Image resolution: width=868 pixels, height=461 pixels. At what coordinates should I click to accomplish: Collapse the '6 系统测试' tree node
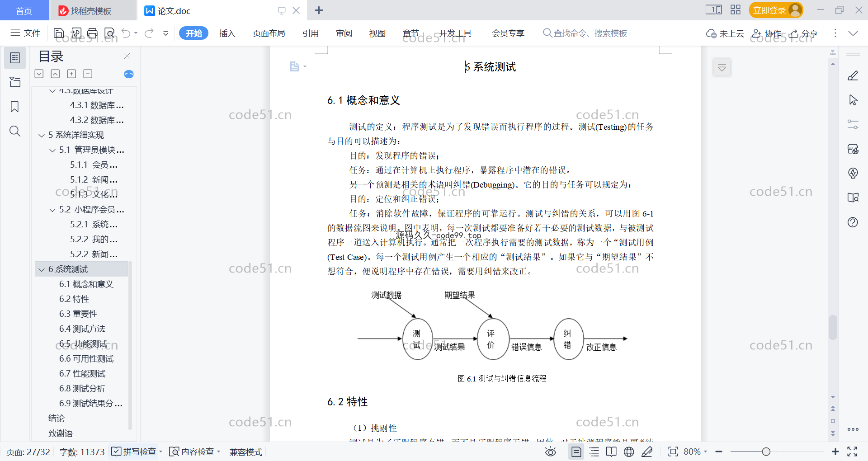tap(42, 269)
